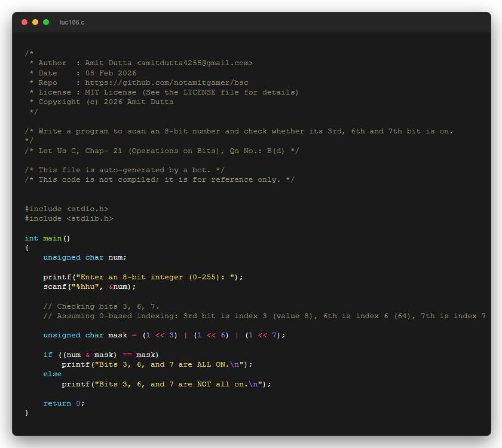Click the 'unsigned char mask' assignment line
Viewport: 502px width, 448px height.
(x=164, y=335)
